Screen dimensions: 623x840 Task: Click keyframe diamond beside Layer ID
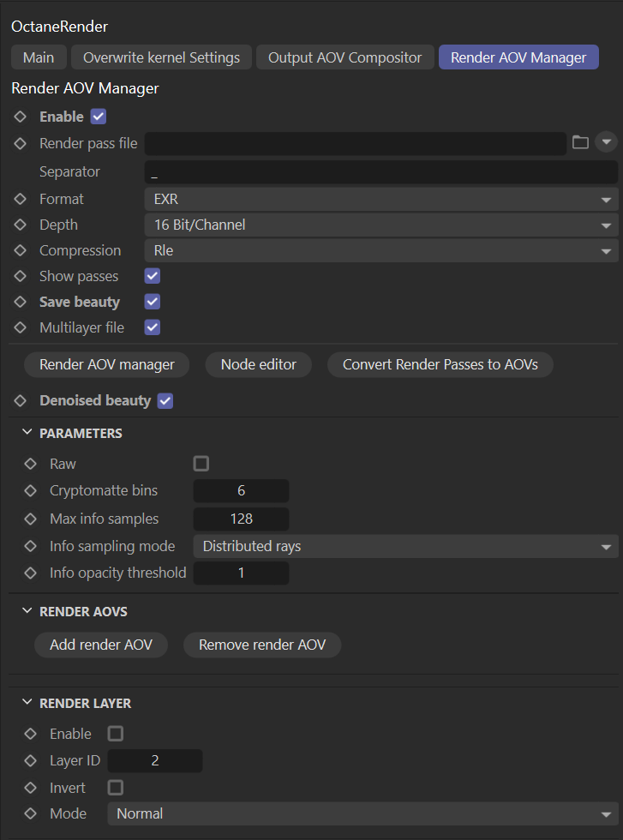[31, 761]
